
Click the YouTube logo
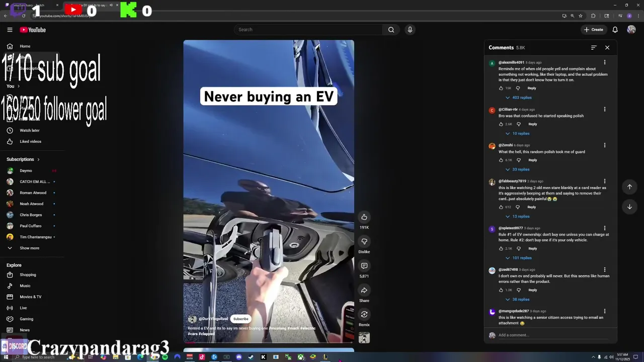click(x=33, y=30)
